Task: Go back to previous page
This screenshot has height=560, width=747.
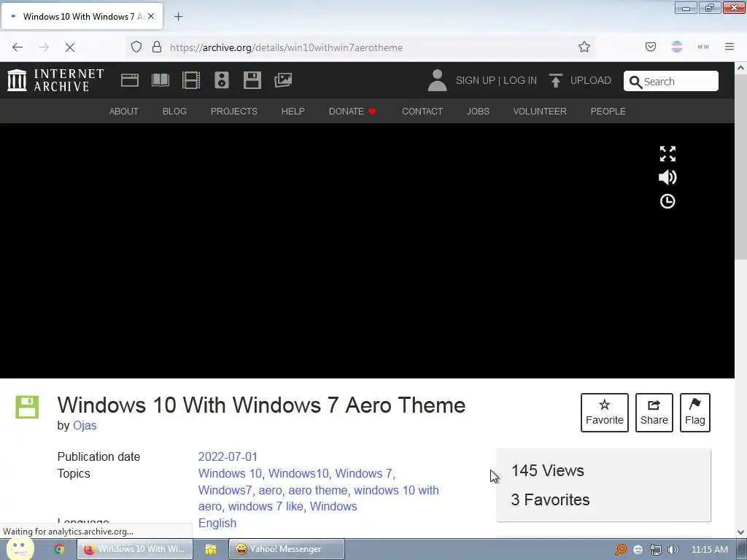Action: (18, 47)
